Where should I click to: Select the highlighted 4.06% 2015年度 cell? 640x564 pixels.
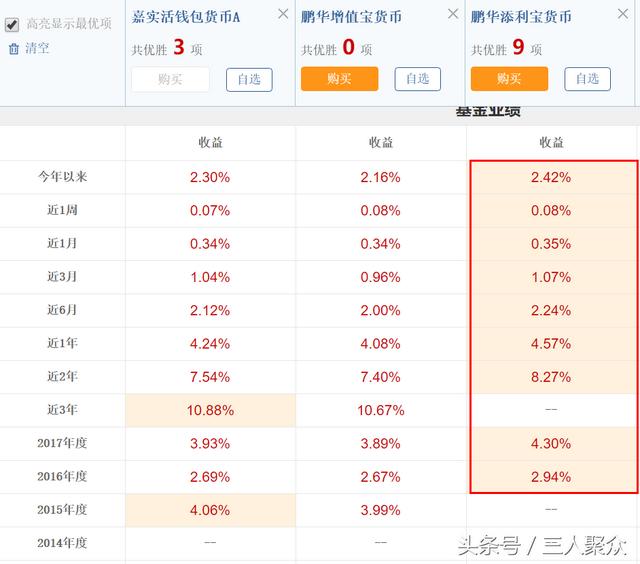210,510
